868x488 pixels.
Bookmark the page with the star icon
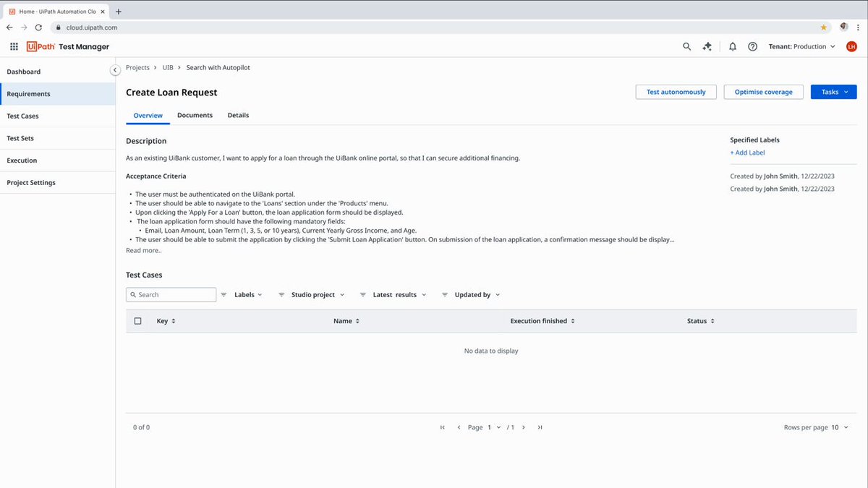pos(823,27)
